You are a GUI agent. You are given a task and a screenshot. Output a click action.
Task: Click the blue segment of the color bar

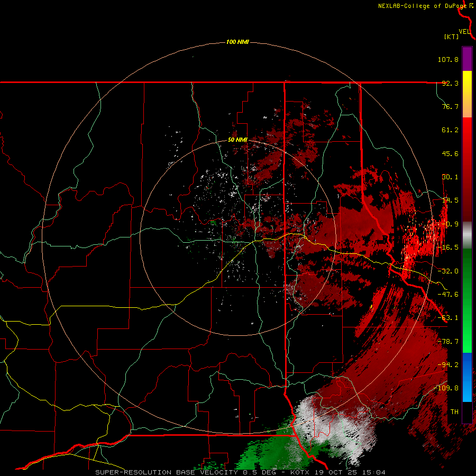point(467,377)
